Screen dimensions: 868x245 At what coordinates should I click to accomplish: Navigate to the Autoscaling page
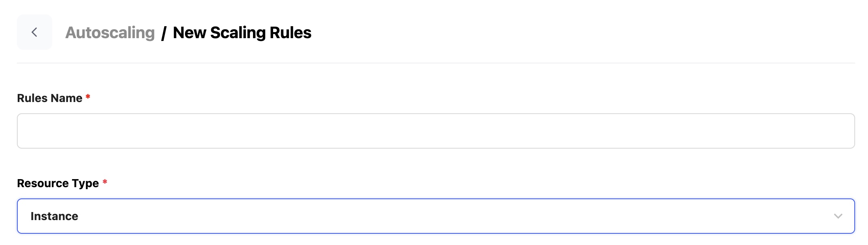(x=110, y=33)
